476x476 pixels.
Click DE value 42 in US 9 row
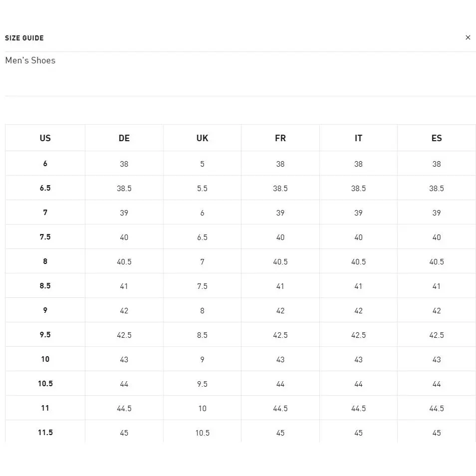tap(124, 311)
